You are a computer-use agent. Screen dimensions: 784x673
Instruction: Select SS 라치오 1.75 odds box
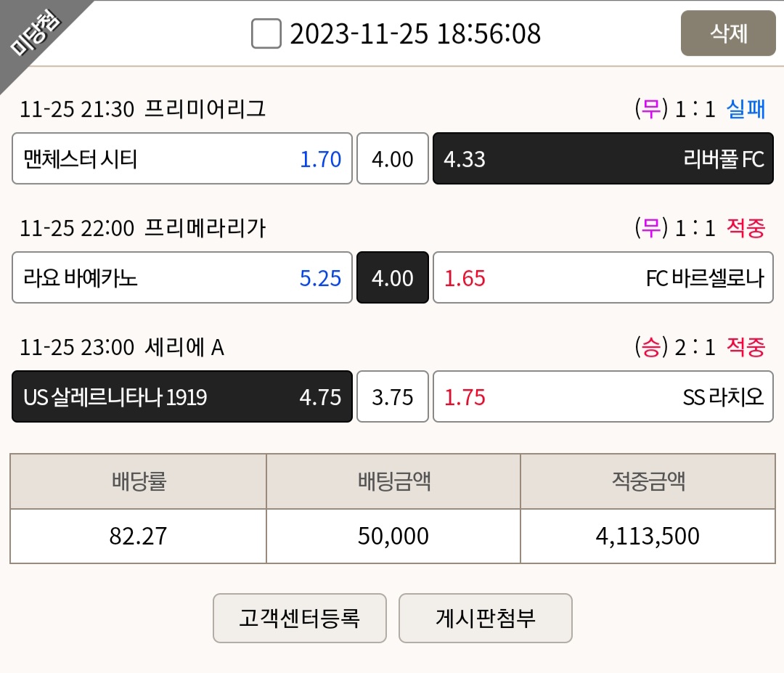click(x=603, y=396)
